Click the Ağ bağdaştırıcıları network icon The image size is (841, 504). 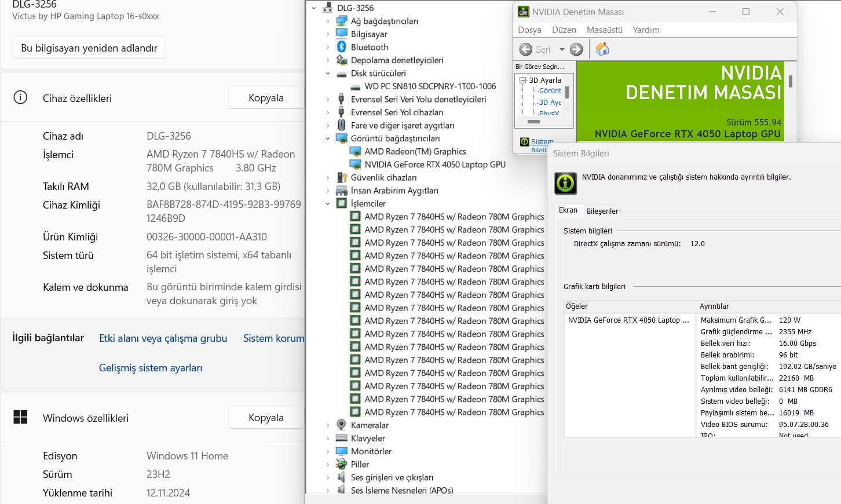coord(342,21)
